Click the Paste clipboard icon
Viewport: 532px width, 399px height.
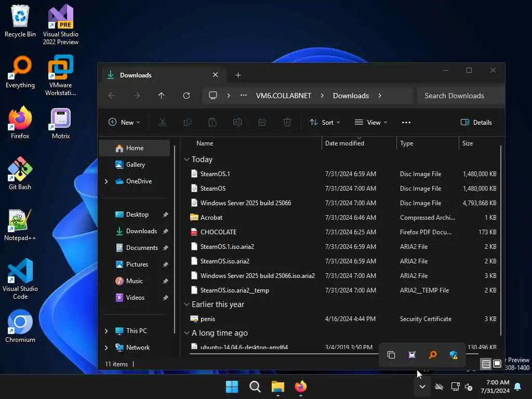pyautogui.click(x=212, y=123)
